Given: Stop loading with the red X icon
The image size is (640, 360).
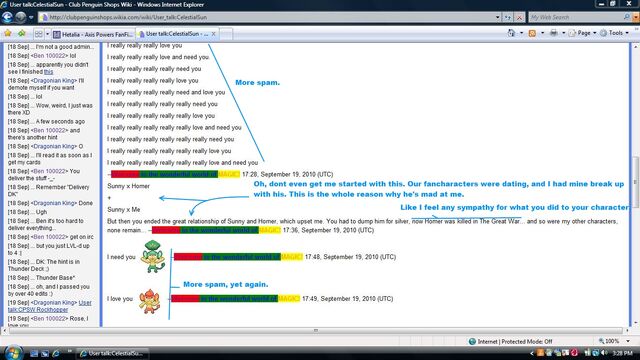Looking at the screenshot, I should click(x=519, y=17).
